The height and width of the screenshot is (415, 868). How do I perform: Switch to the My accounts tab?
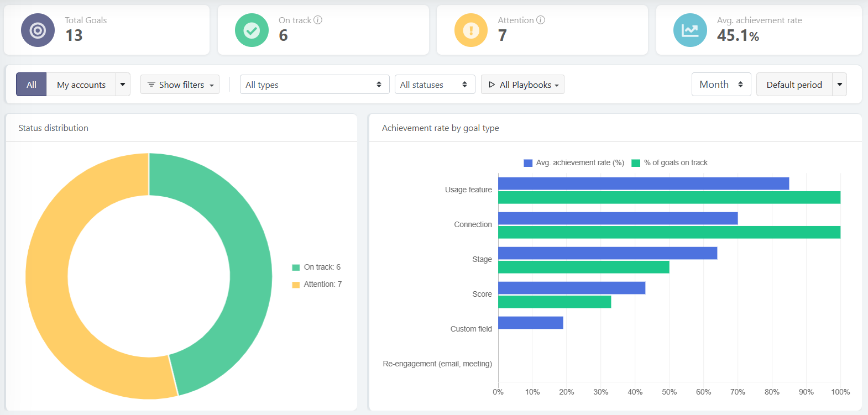click(81, 85)
